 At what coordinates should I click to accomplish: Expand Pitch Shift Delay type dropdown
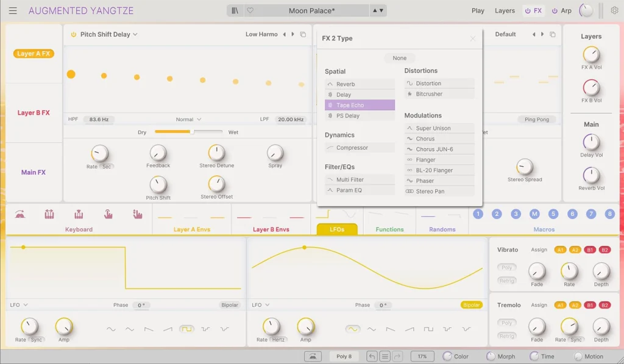coord(135,35)
